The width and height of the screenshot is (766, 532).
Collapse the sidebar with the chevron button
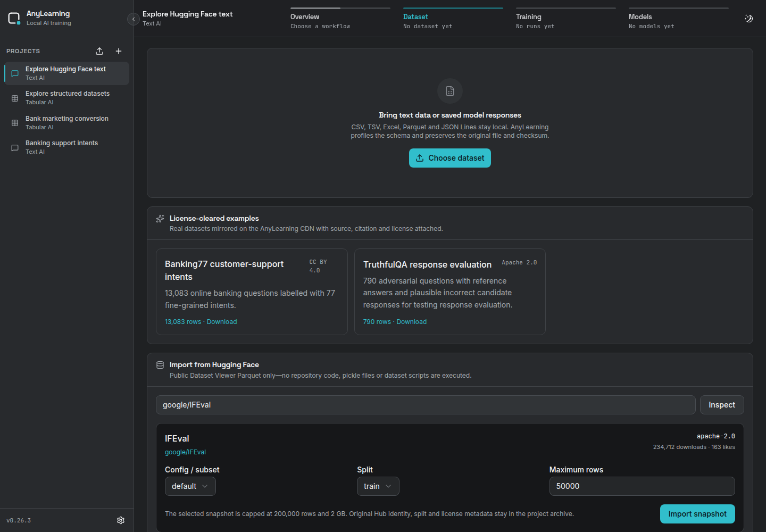[x=134, y=19]
